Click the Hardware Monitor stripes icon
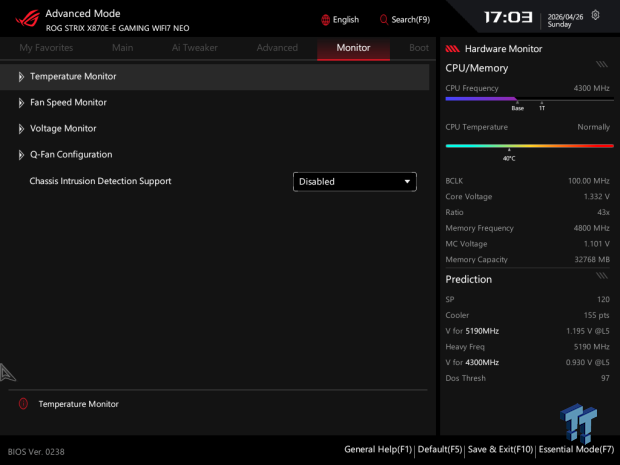The height and width of the screenshot is (465, 620). 452,49
